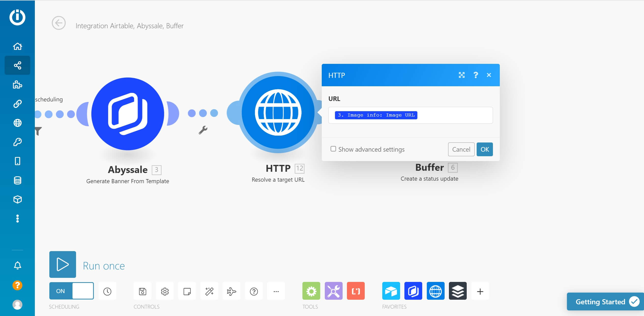Click the Abyssale module circle

(x=128, y=114)
